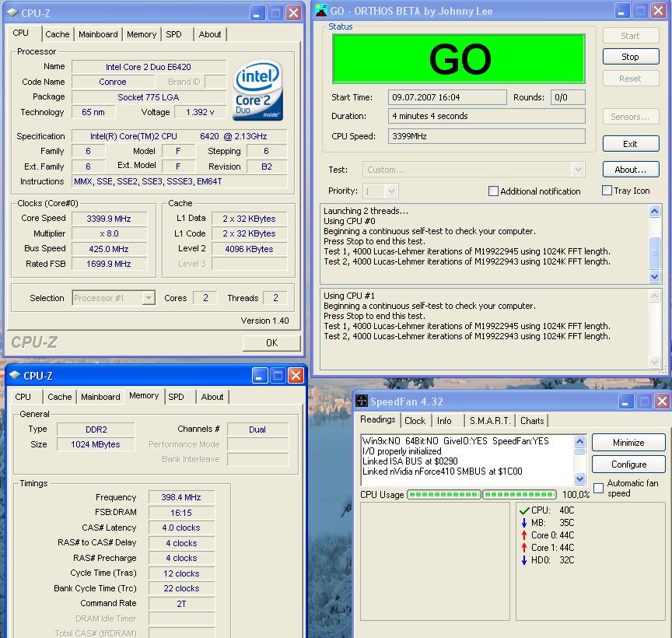Click up arrow of SpeedFan log scrollbar
The width and height of the screenshot is (672, 638).
[x=579, y=441]
